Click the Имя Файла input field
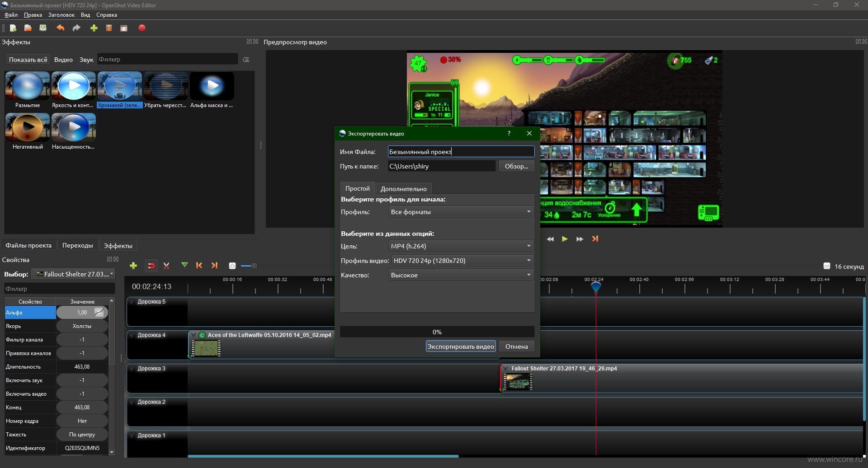Screen dimensions: 868x468 point(461,152)
